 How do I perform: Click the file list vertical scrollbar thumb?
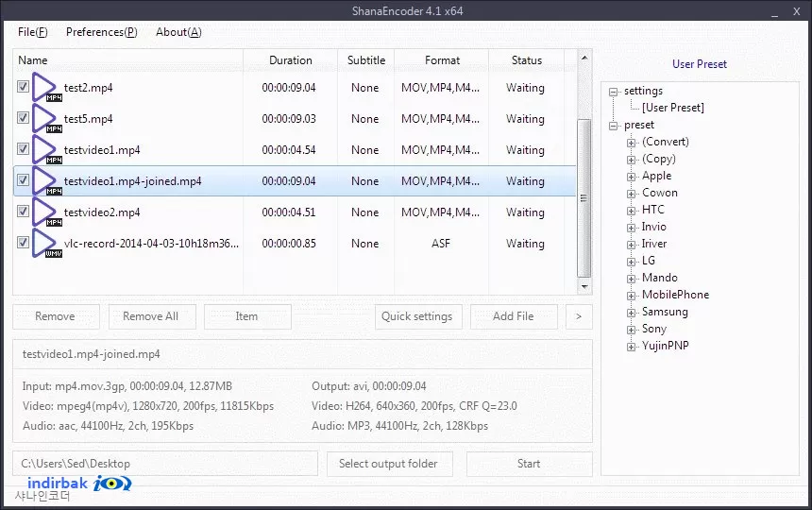584,197
